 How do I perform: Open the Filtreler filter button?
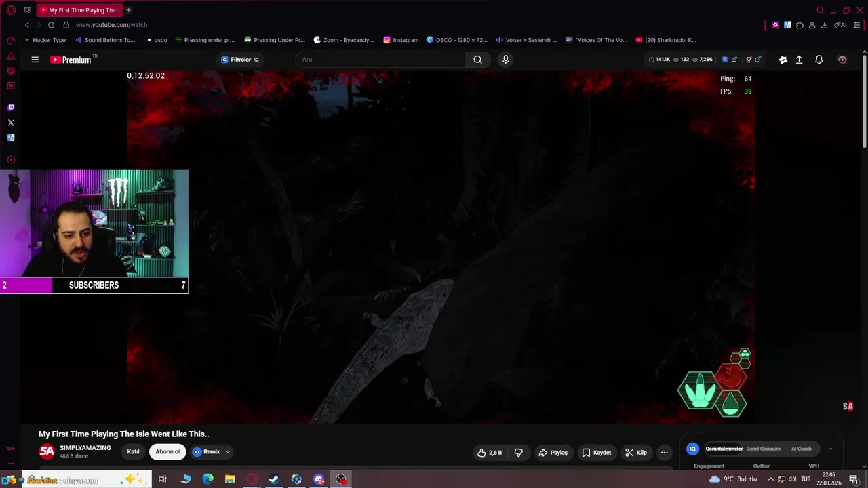pos(240,60)
